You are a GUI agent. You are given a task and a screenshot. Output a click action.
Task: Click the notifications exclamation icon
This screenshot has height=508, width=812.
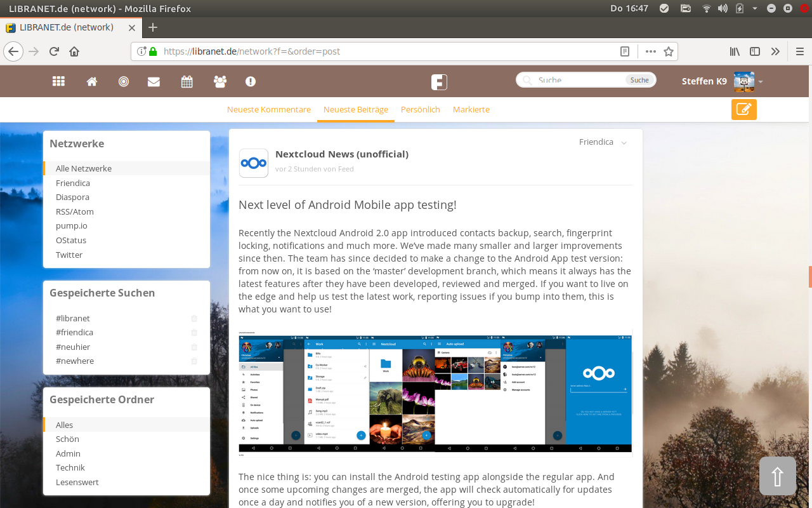(250, 81)
